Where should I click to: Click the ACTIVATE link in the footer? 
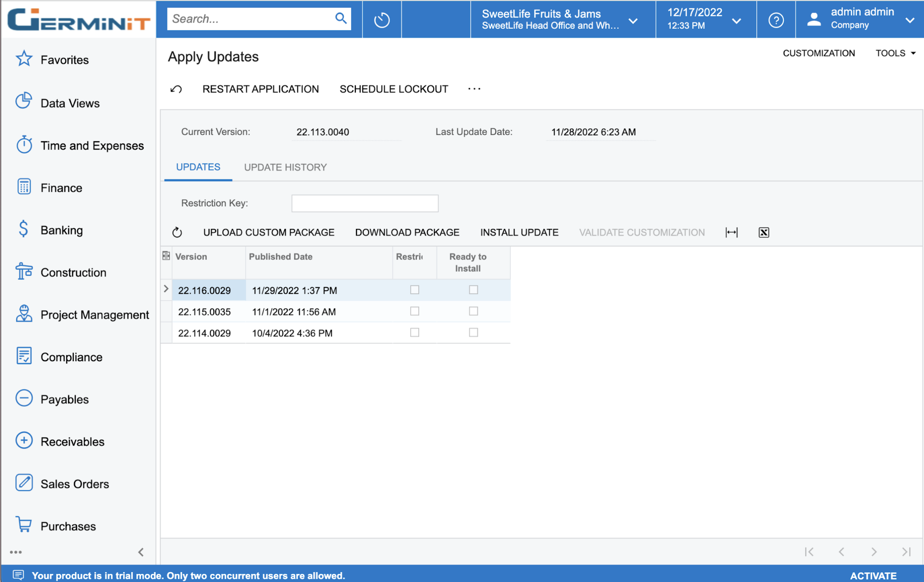[873, 575]
